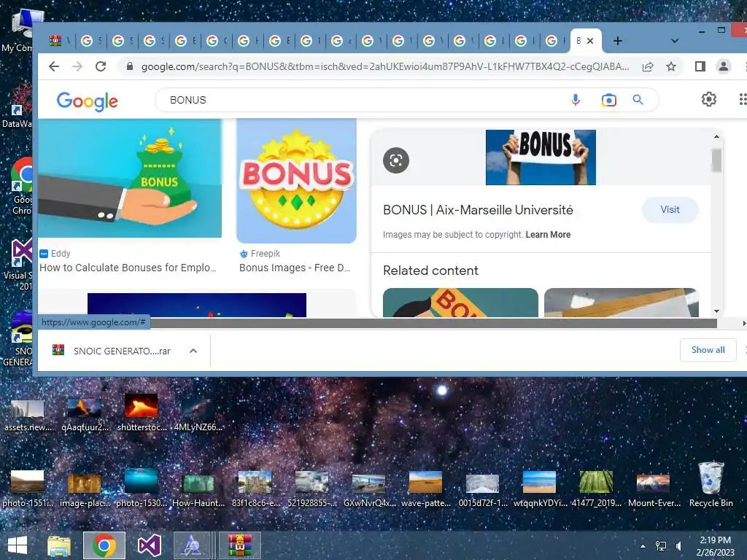Select the Recycle Bin desktop icon
This screenshot has height=560, width=747.
(711, 485)
